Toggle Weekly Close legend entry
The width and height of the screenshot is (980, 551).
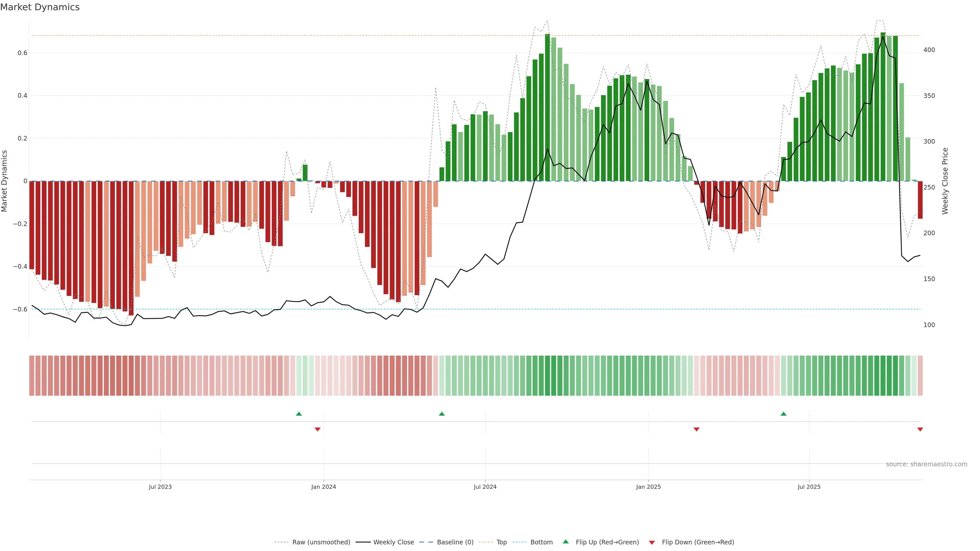(x=393, y=542)
